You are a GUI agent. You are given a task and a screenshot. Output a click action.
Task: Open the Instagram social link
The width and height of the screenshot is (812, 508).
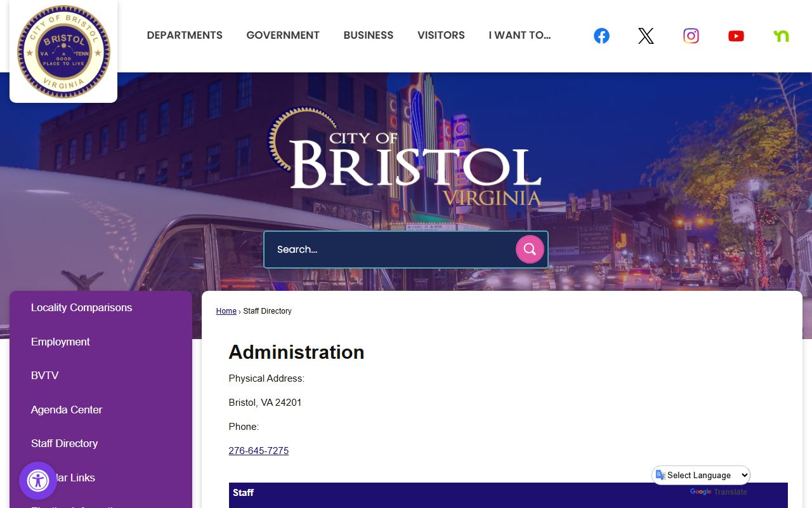(x=691, y=36)
